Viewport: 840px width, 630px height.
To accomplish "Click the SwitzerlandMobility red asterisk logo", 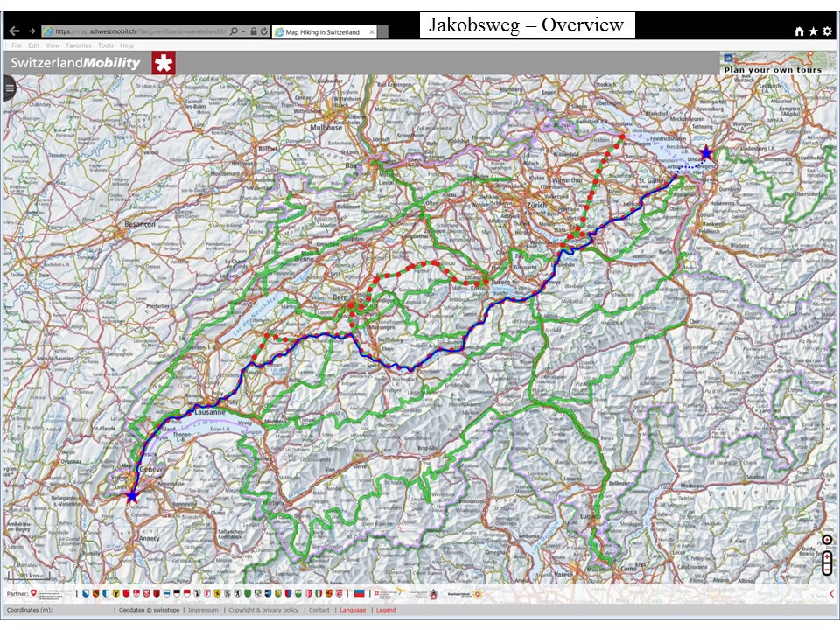I will click(164, 63).
